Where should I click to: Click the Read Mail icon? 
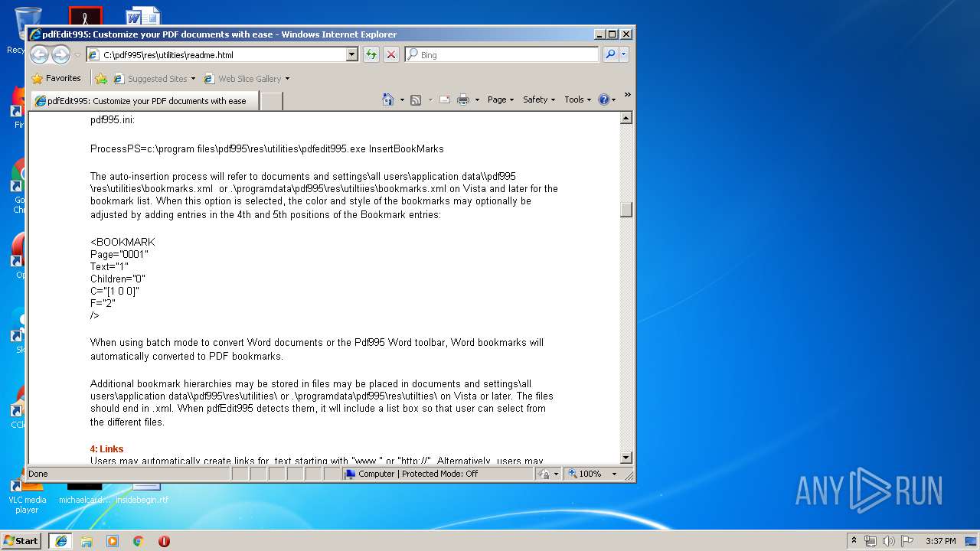pyautogui.click(x=444, y=99)
